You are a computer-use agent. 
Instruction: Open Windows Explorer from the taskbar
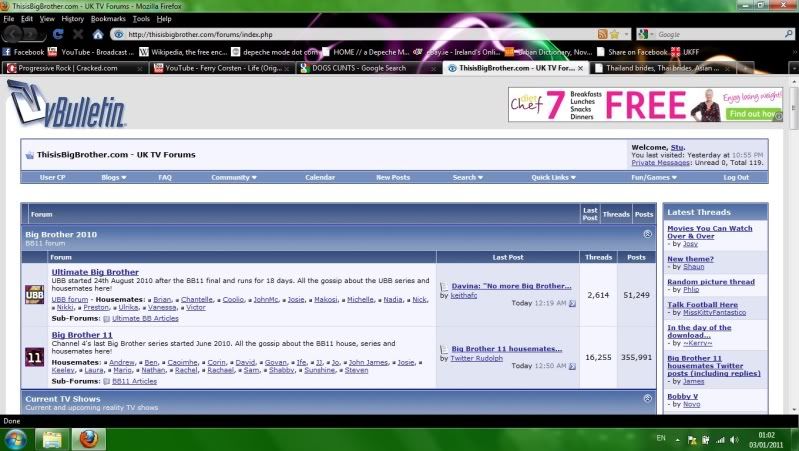tap(51, 439)
